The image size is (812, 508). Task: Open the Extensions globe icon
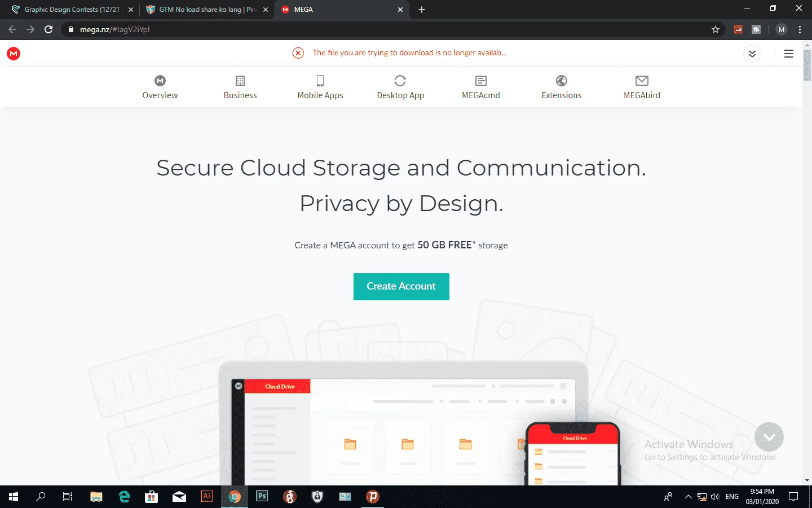[x=562, y=81]
